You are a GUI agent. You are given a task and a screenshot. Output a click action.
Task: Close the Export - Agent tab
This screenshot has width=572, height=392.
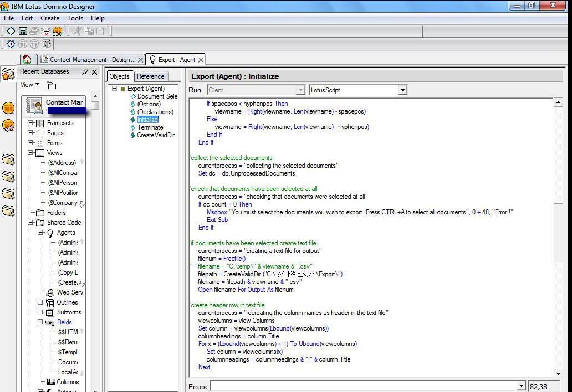pos(201,60)
